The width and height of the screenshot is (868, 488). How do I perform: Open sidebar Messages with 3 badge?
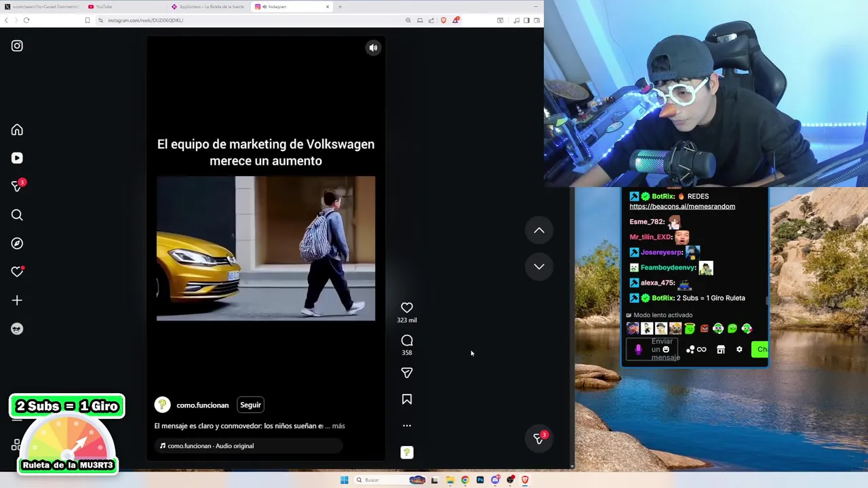pyautogui.click(x=17, y=186)
